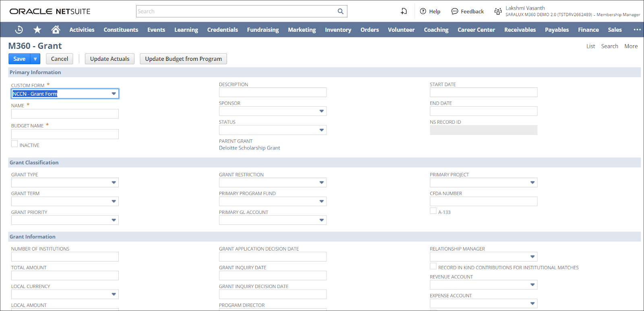Click the search magnifying glass icon
Screen dimensions: 644x311
pyautogui.click(x=341, y=11)
